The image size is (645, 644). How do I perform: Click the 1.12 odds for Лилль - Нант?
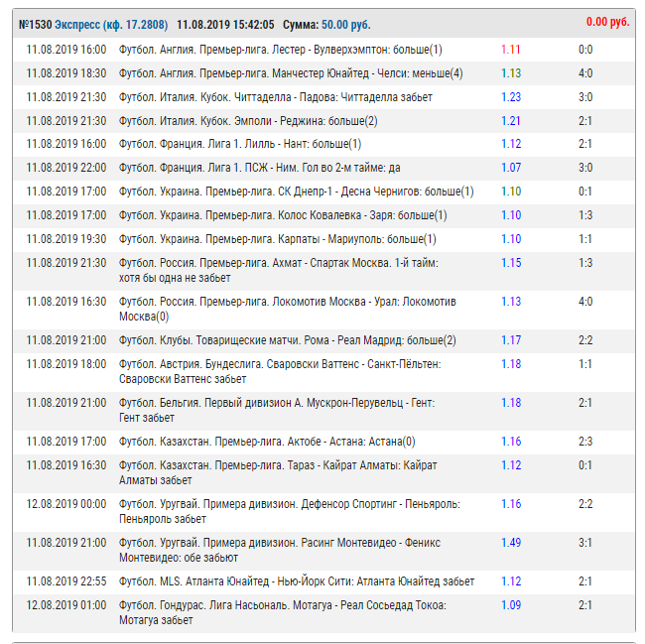pyautogui.click(x=511, y=144)
